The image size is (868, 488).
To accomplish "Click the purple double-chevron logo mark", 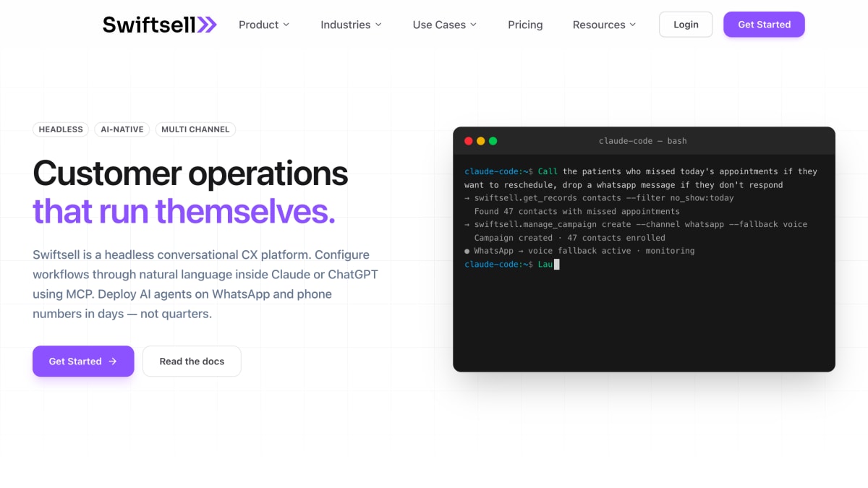I will point(207,25).
